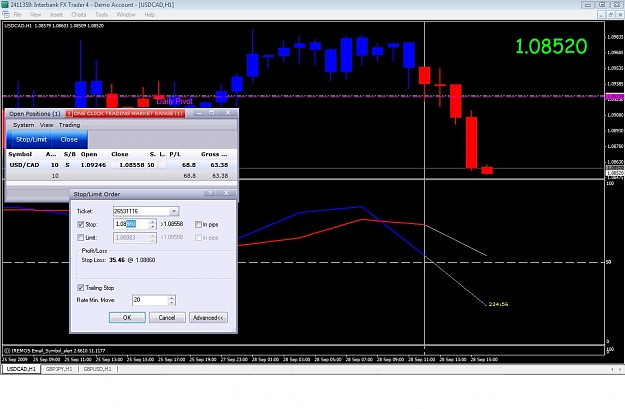Sort by the Symbol column header
This screenshot has width=625, height=409.
click(20, 154)
